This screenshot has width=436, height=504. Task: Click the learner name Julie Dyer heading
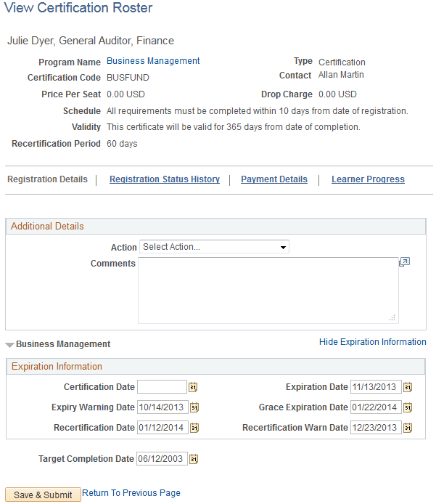(91, 41)
